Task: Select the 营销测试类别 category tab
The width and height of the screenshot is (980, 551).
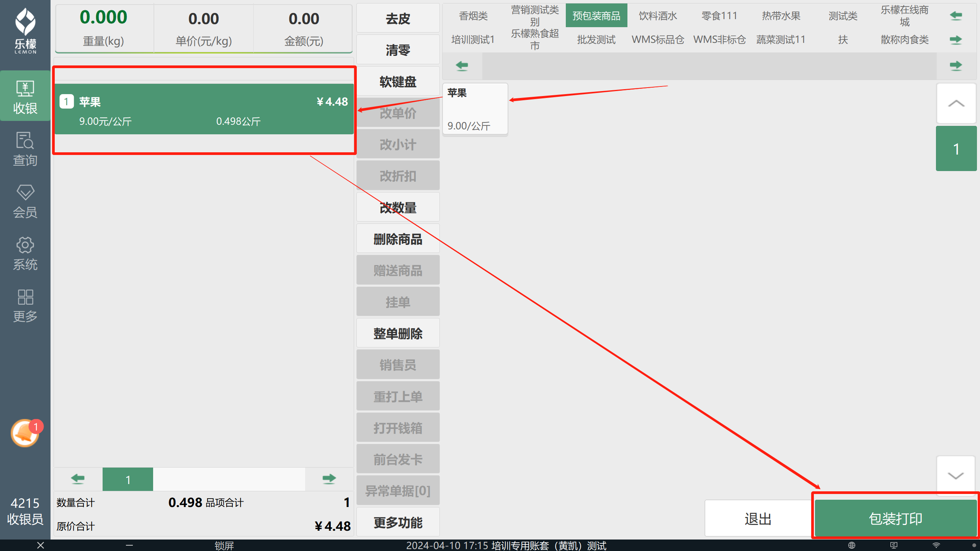Action: (535, 16)
